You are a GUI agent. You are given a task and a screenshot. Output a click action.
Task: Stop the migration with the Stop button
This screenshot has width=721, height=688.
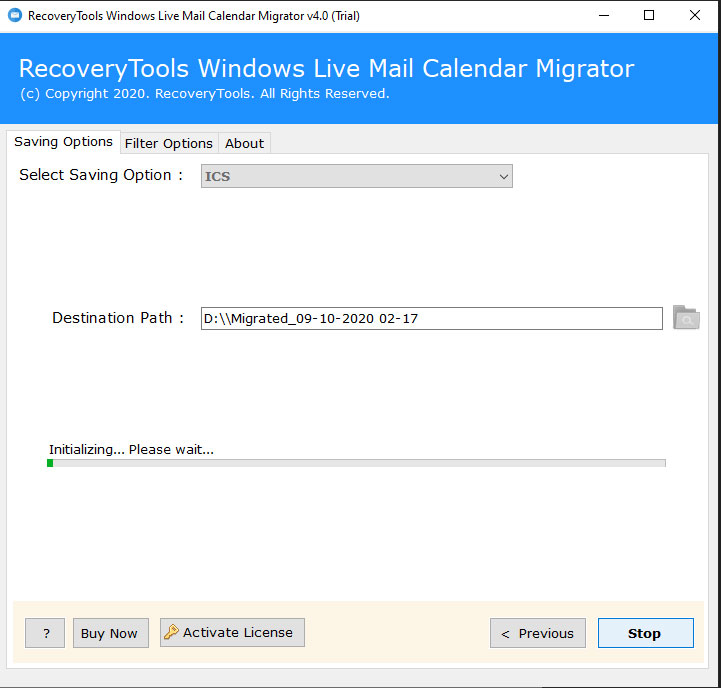[646, 633]
